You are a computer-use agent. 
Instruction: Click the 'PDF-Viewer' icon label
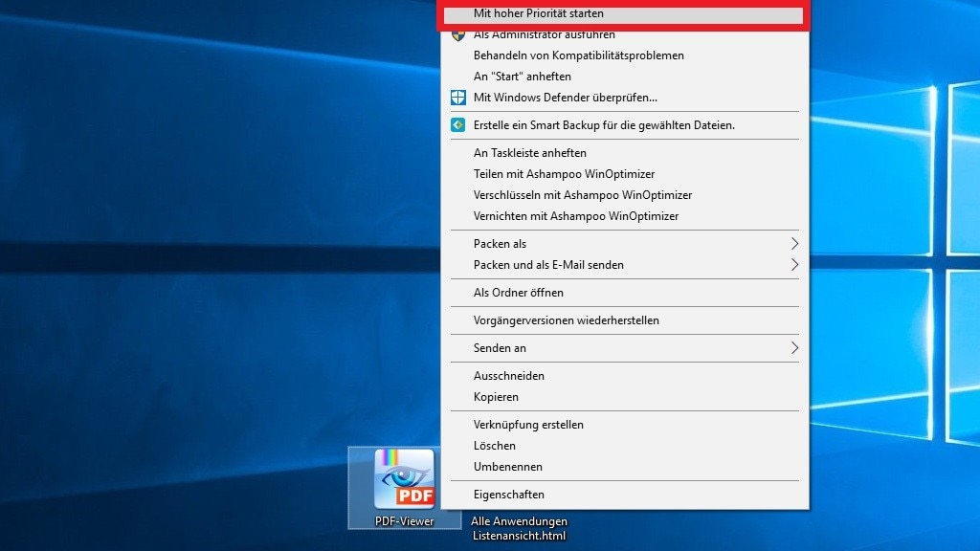[x=405, y=521]
